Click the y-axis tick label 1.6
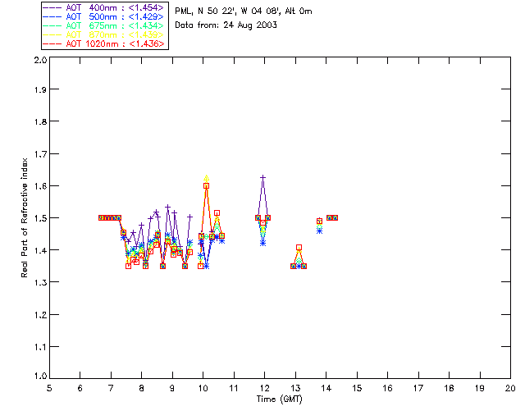The height and width of the screenshot is (420, 525). pyautogui.click(x=40, y=186)
